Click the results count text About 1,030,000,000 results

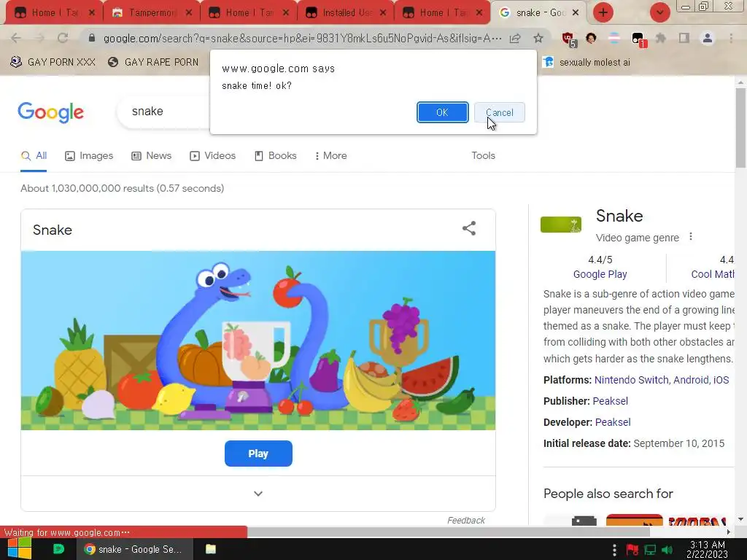123,189
